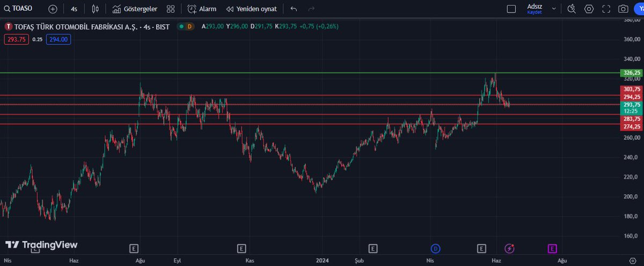The image size is (644, 266).
Task: Click the 200,0 price axis label
Action: (631, 197)
